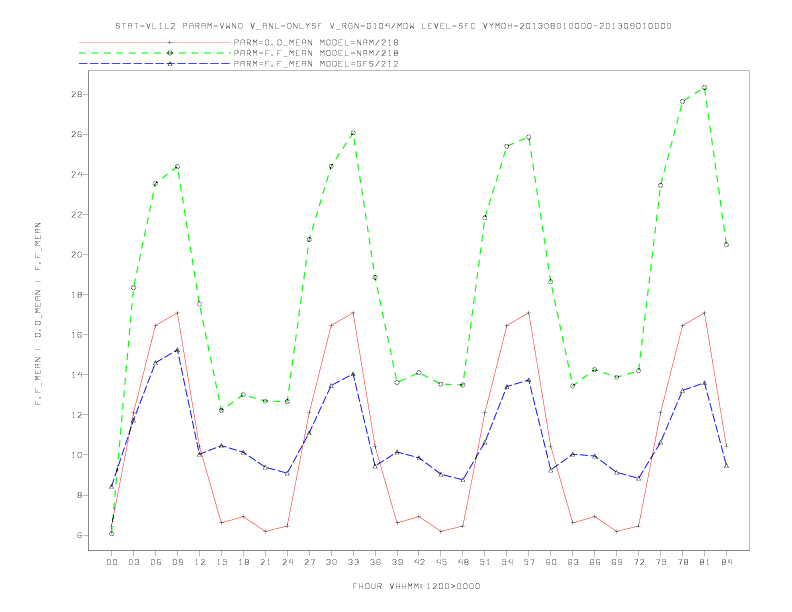Click y-axis tick label 22

(x=77, y=215)
